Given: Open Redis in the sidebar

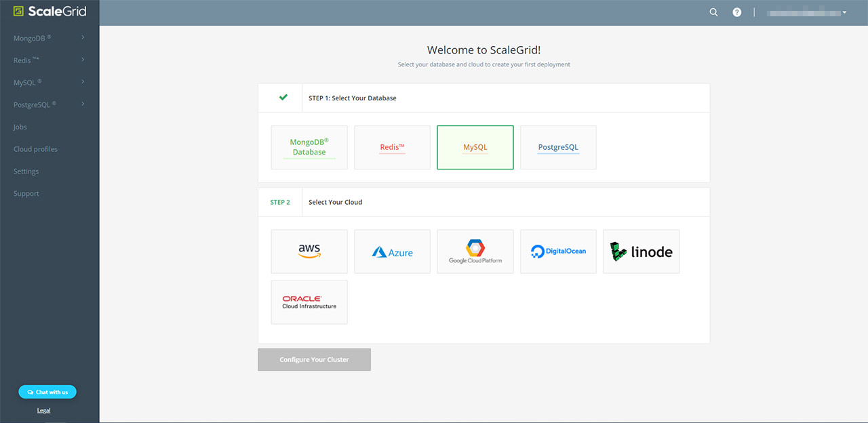Looking at the screenshot, I should coord(26,60).
